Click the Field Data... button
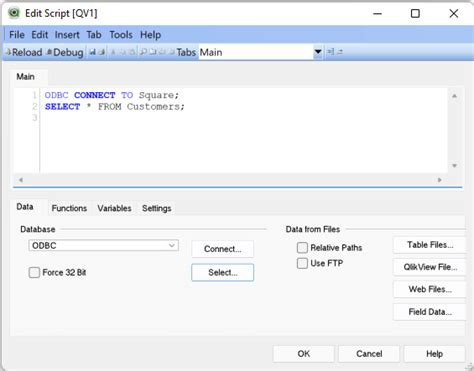The image size is (474, 371). pos(430,312)
